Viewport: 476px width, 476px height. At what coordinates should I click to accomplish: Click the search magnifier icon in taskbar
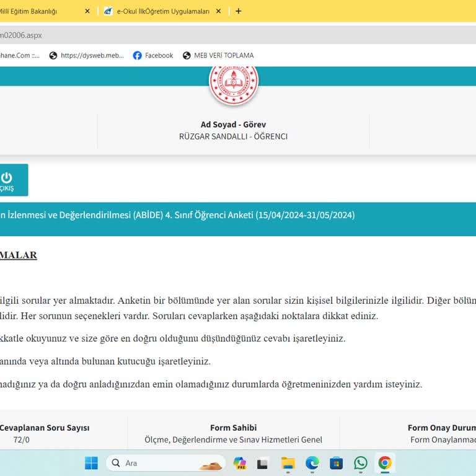coord(116,463)
